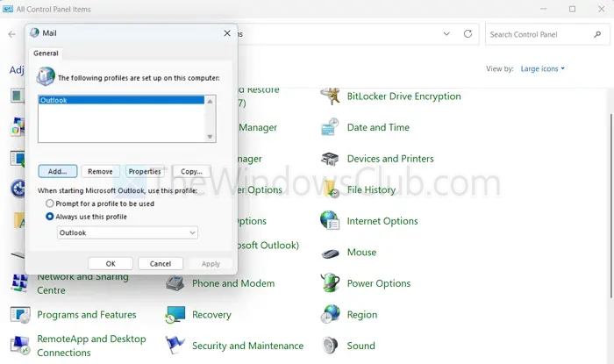
Task: Click OK in the Mail dialog
Action: coord(111,264)
